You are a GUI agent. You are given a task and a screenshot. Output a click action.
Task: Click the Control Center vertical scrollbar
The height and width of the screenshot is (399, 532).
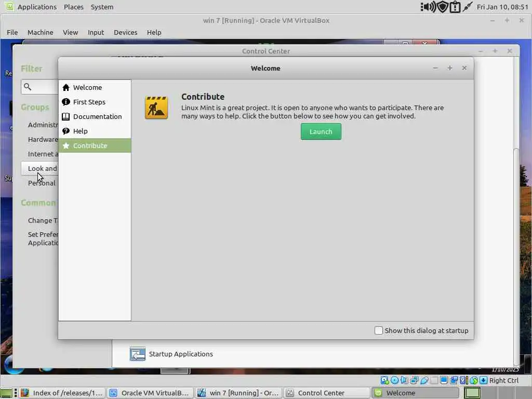tap(516, 257)
